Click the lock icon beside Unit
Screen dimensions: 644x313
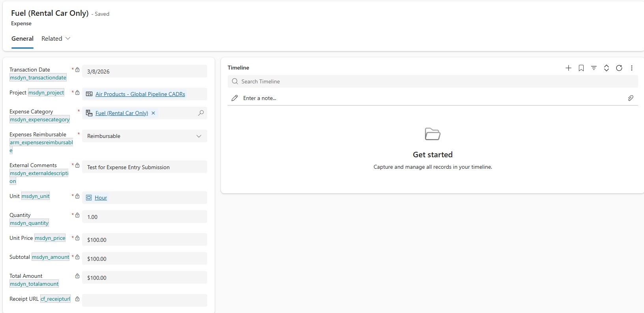click(77, 196)
